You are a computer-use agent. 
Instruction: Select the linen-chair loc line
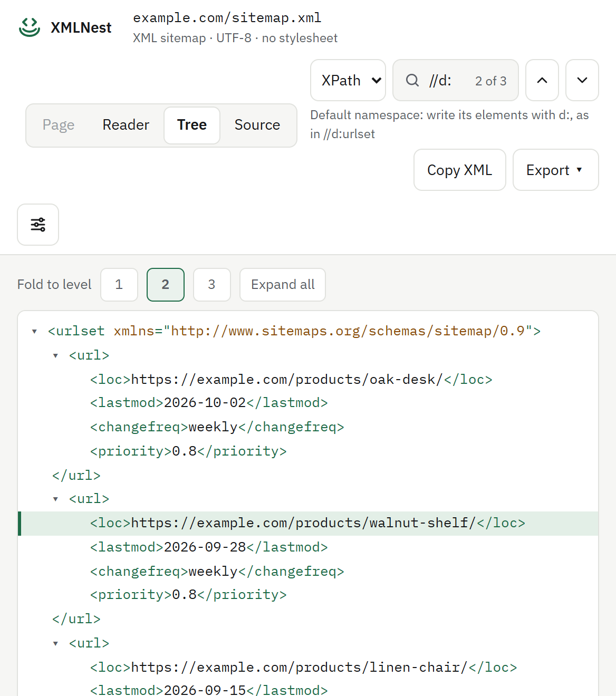[x=308, y=668]
